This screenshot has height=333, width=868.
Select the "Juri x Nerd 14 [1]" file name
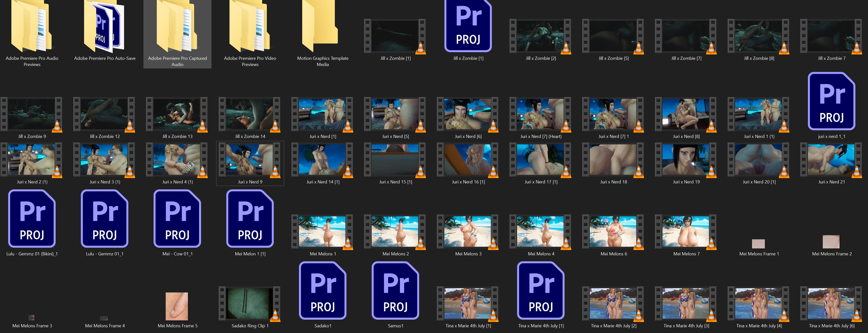323,182
